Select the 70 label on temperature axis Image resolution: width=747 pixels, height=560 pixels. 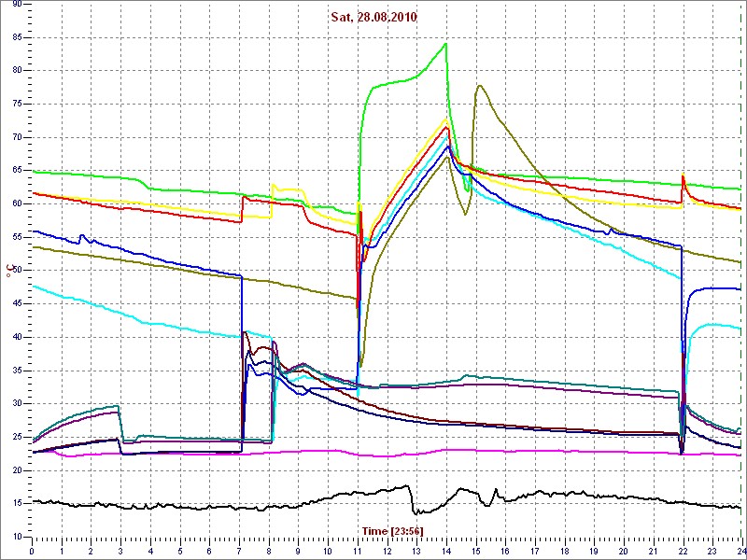coord(17,137)
